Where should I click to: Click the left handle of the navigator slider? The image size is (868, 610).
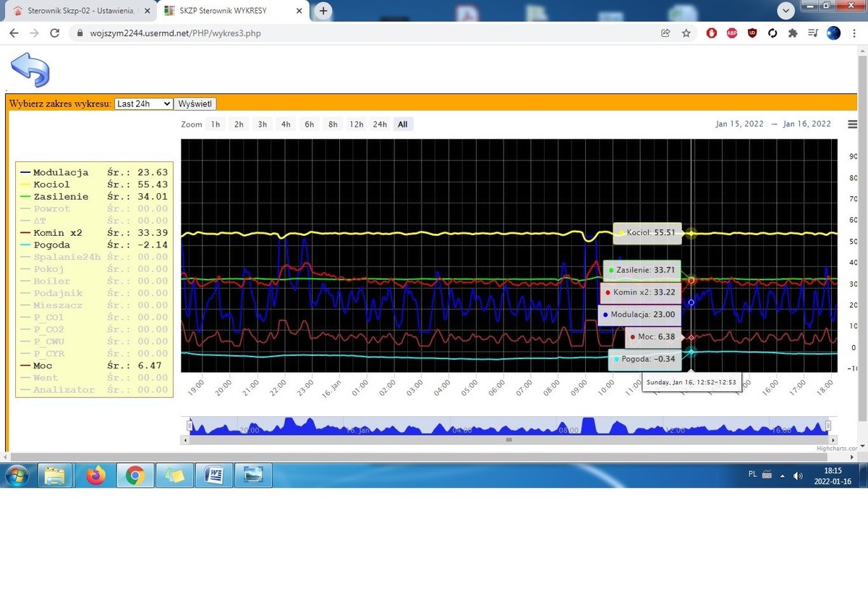click(x=190, y=426)
